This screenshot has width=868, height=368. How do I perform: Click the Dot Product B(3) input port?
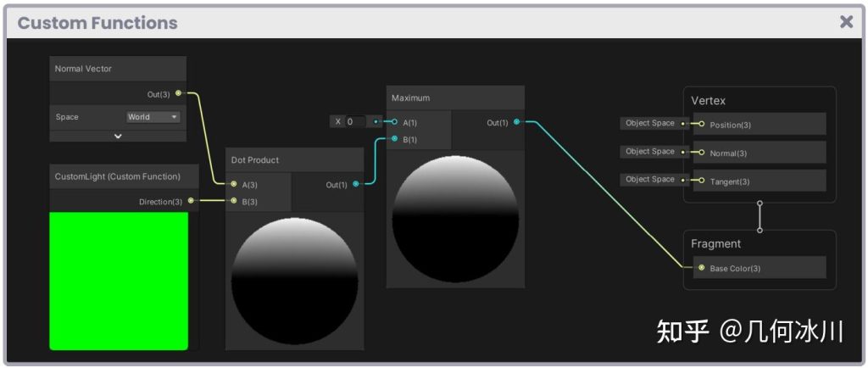(234, 201)
